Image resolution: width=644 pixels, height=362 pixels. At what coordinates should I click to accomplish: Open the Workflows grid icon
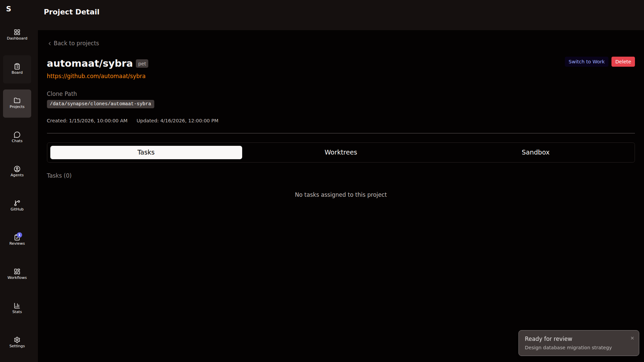[17, 274]
